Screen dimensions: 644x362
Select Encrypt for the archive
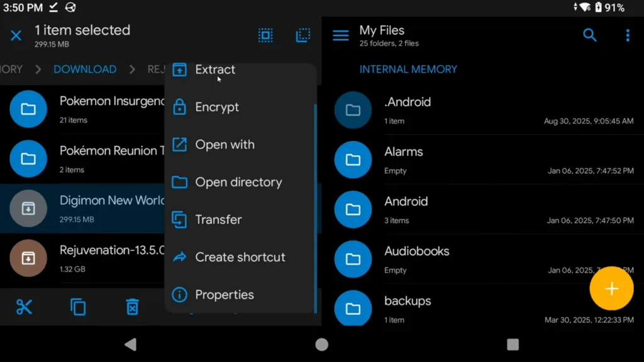218,107
